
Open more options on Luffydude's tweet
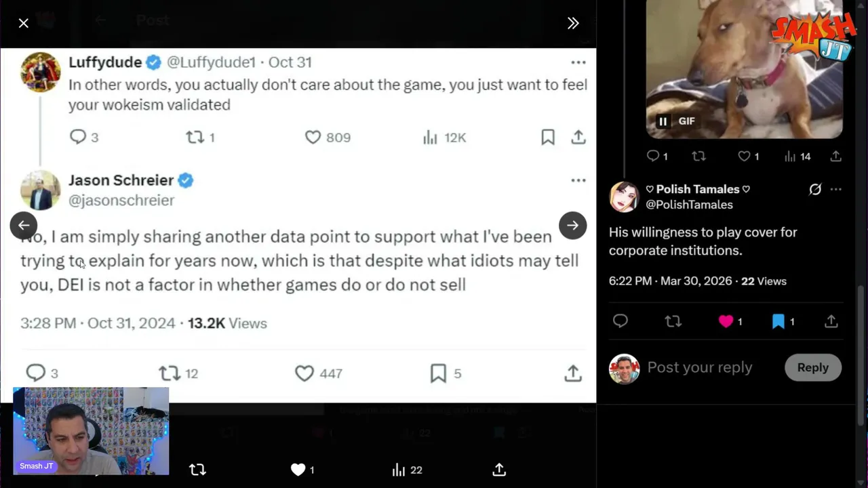[x=578, y=62]
